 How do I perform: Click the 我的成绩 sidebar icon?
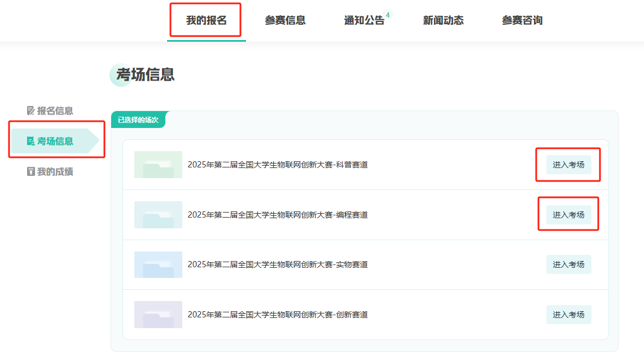pos(31,172)
